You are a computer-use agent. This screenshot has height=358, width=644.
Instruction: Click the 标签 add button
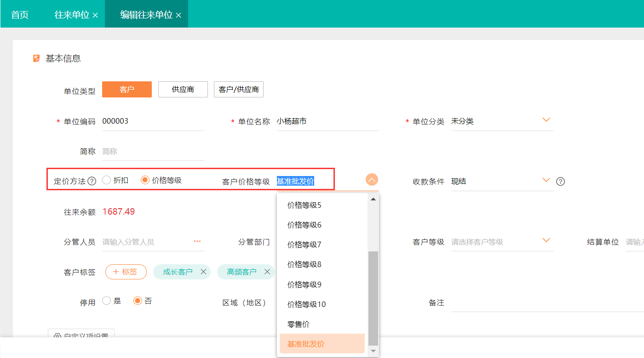coord(126,272)
